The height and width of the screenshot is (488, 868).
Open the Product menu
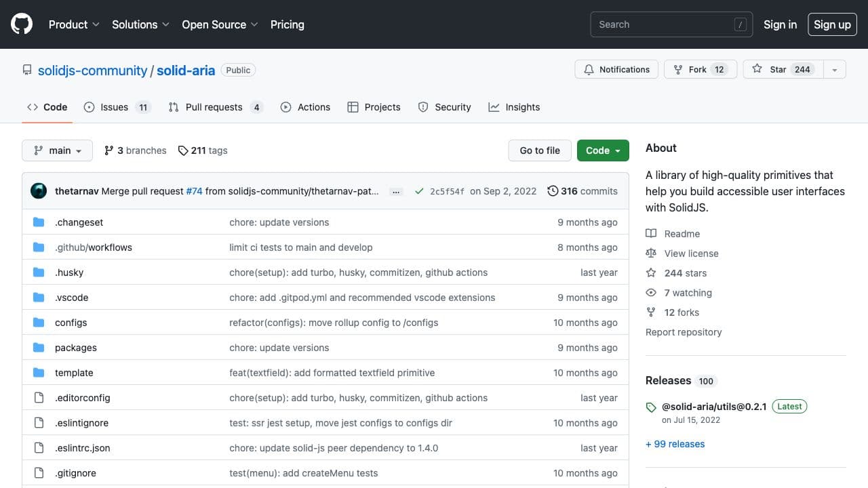pos(74,24)
